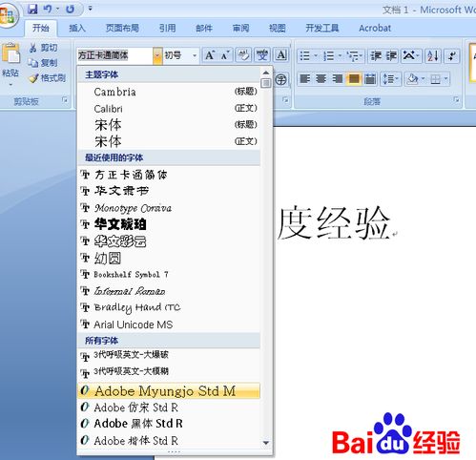
Task: Click the font list scroll up arrow
Action: (266, 73)
